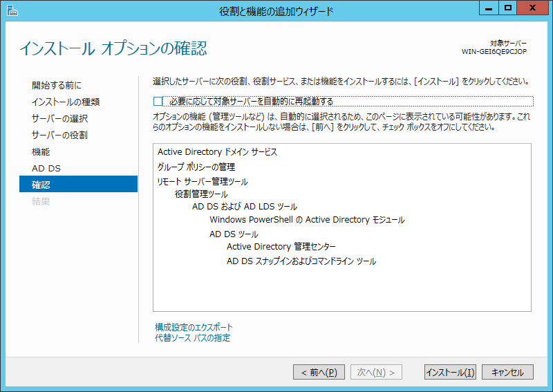This screenshot has width=553, height=392.
Task: Select the highlighted 確認 step
Action: (41, 185)
